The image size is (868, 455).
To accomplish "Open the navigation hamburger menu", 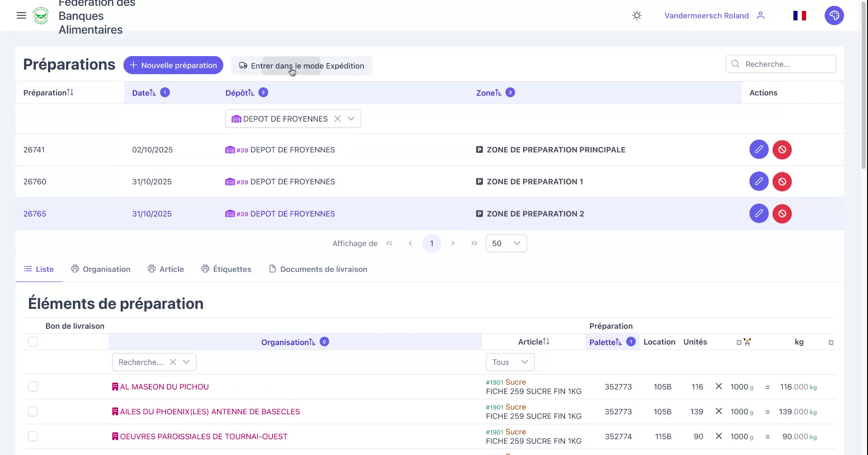I will pyautogui.click(x=21, y=15).
